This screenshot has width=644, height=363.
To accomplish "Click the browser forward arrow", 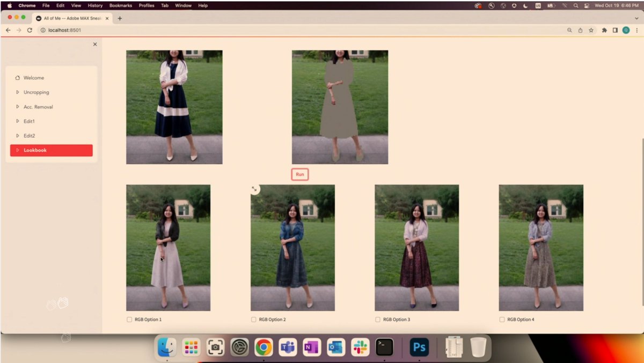I will tap(19, 30).
